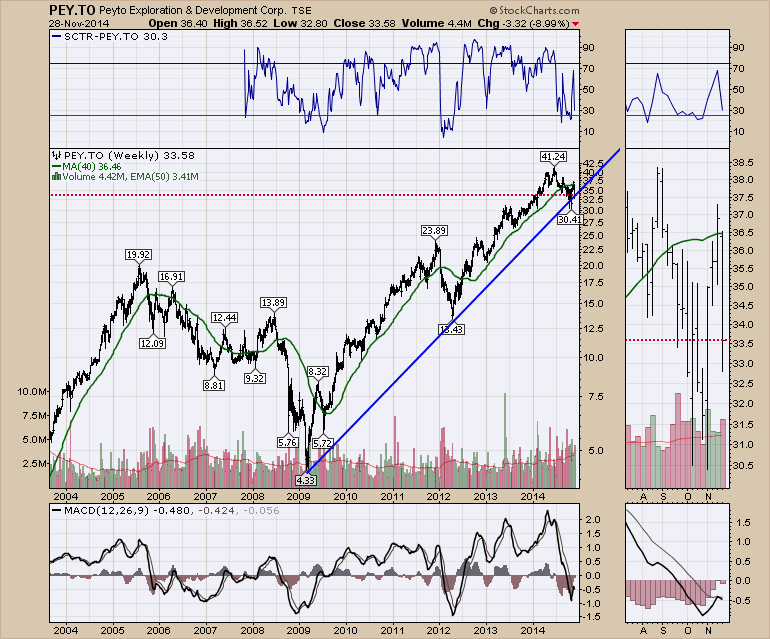Screen dimensions: 770x639
Task: Click the 10.0M volume axis label
Action: click(32, 391)
